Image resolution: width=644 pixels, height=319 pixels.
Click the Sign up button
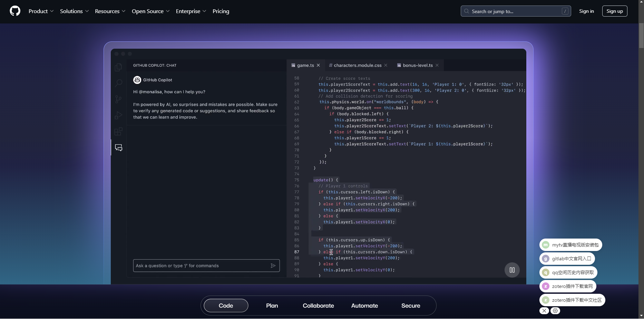pyautogui.click(x=614, y=11)
